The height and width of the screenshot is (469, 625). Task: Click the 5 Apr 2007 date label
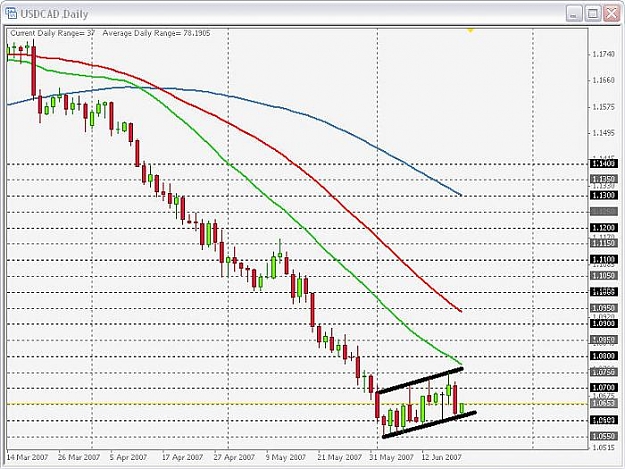point(128,457)
